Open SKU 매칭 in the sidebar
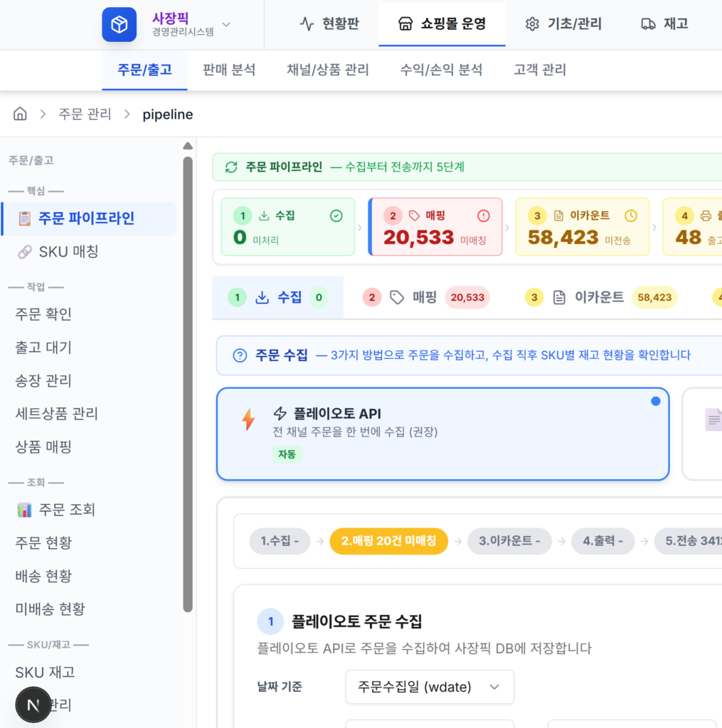Screen dimensions: 722x728 coord(68,252)
